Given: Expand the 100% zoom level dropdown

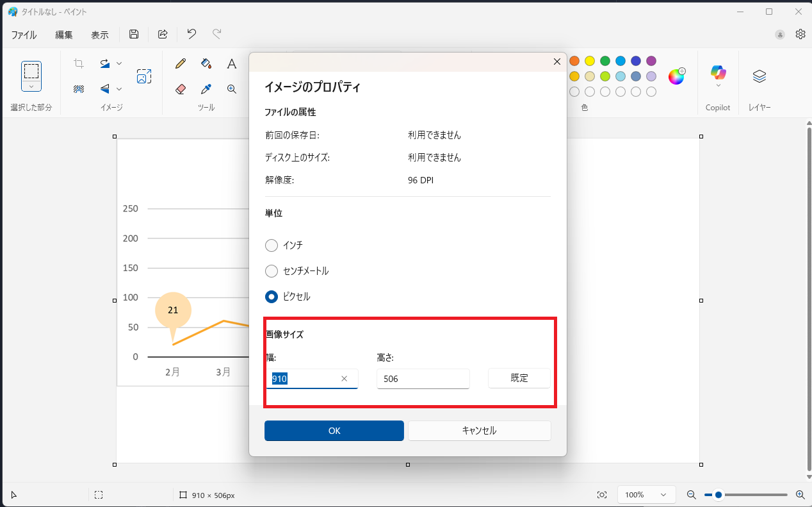Looking at the screenshot, I should 646,495.
